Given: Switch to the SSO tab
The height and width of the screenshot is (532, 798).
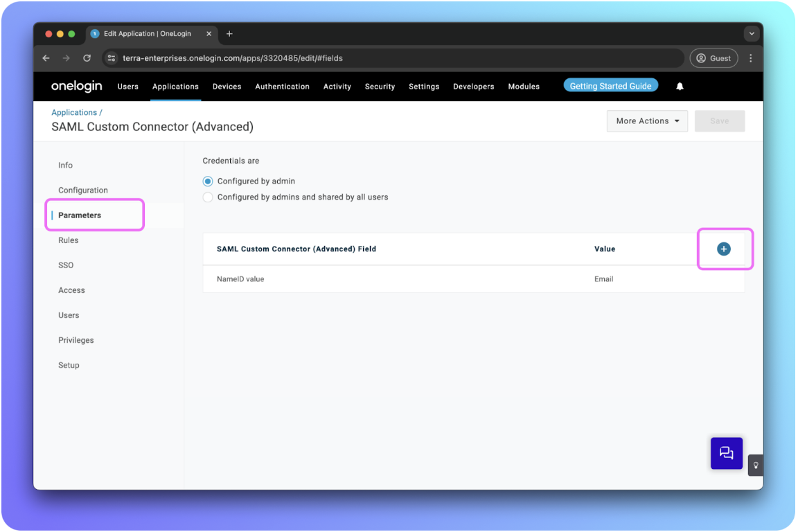Looking at the screenshot, I should [x=66, y=265].
